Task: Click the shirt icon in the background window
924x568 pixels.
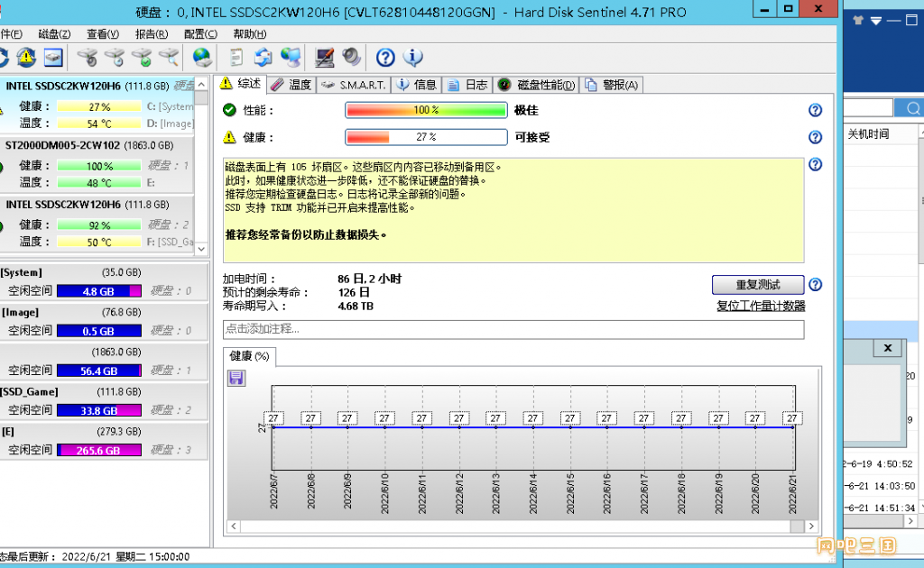Action: (858, 20)
